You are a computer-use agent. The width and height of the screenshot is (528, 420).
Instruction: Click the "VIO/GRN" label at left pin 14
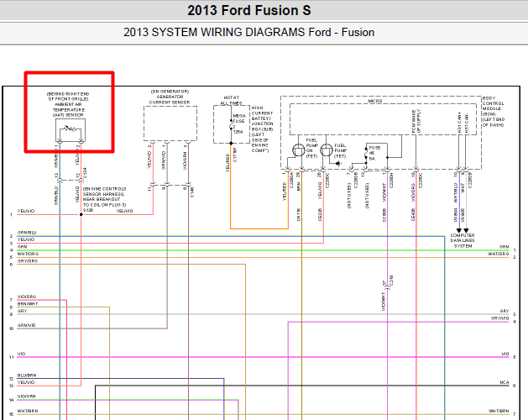(27, 396)
